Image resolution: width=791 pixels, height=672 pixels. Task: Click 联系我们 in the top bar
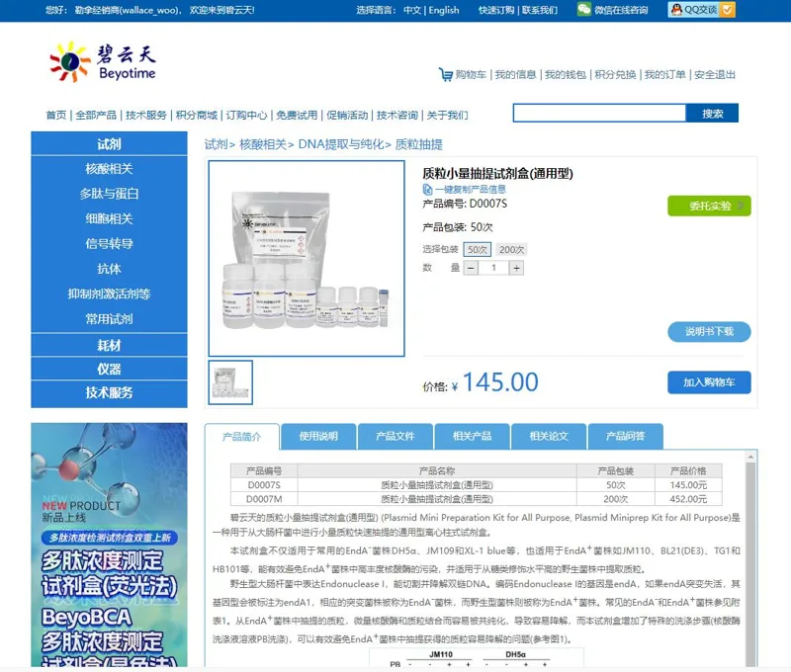(539, 10)
